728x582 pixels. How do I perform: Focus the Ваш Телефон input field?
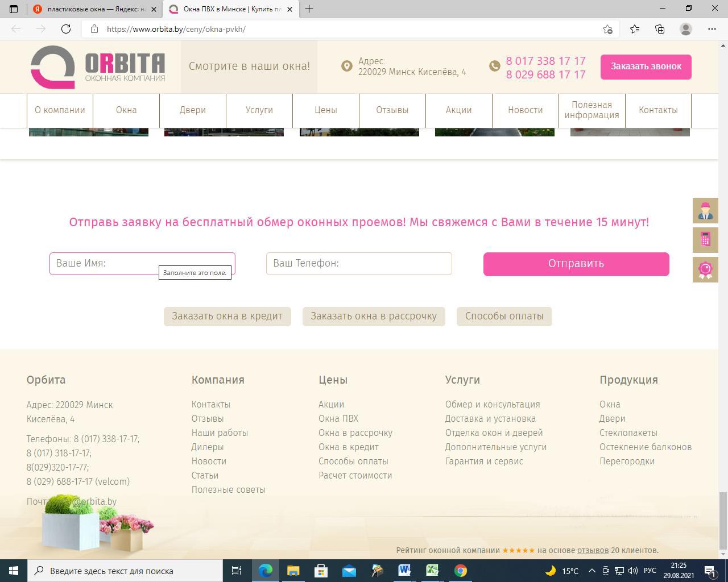pos(358,264)
